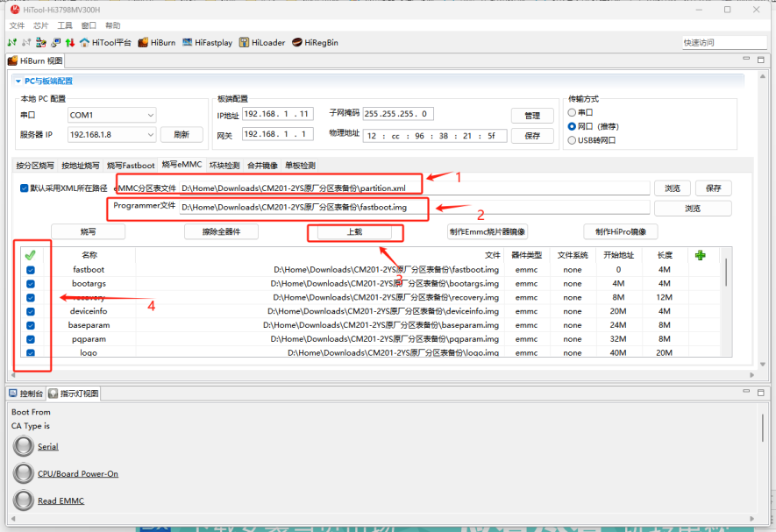Click the 擦除全器件 button
776x532 pixels.
click(x=221, y=232)
